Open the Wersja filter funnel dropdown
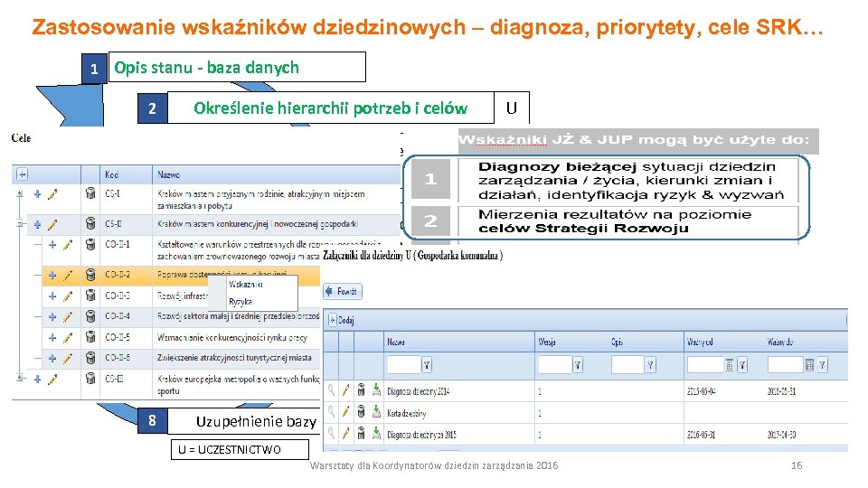This screenshot has width=868, height=488. point(578,364)
